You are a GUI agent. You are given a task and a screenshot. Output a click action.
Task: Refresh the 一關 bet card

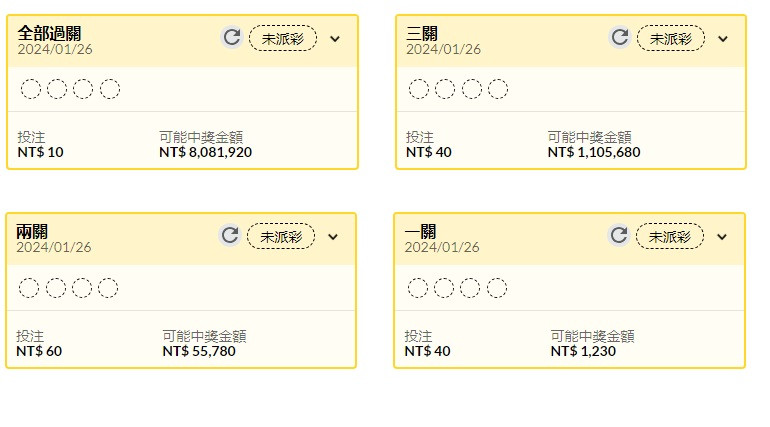point(619,236)
